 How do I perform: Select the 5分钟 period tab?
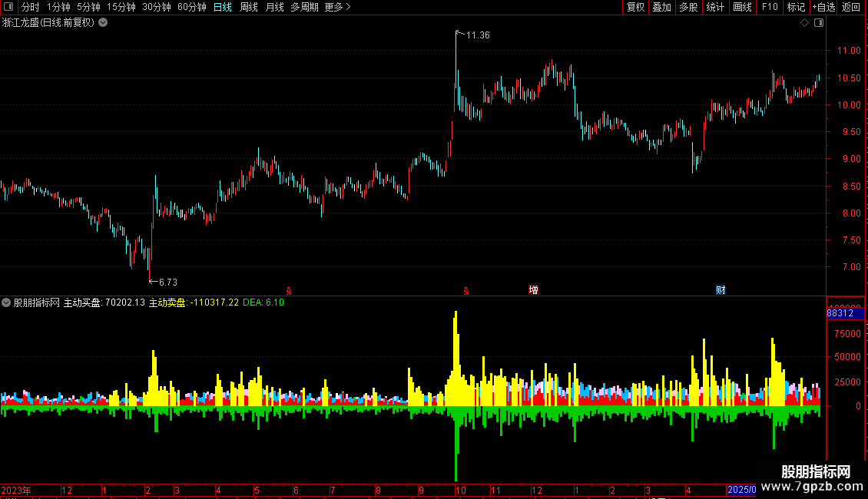[88, 7]
